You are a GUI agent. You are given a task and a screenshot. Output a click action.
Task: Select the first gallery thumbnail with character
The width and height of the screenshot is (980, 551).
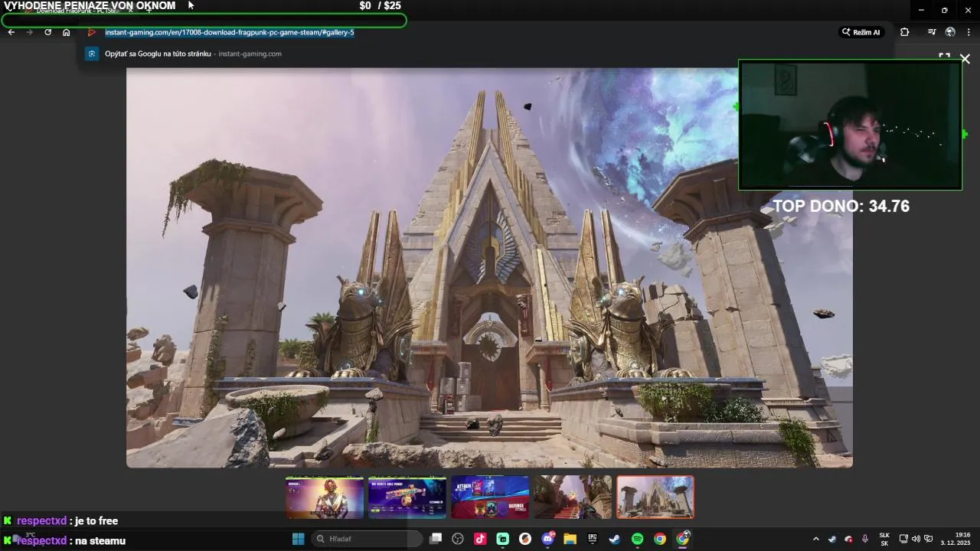(x=325, y=497)
